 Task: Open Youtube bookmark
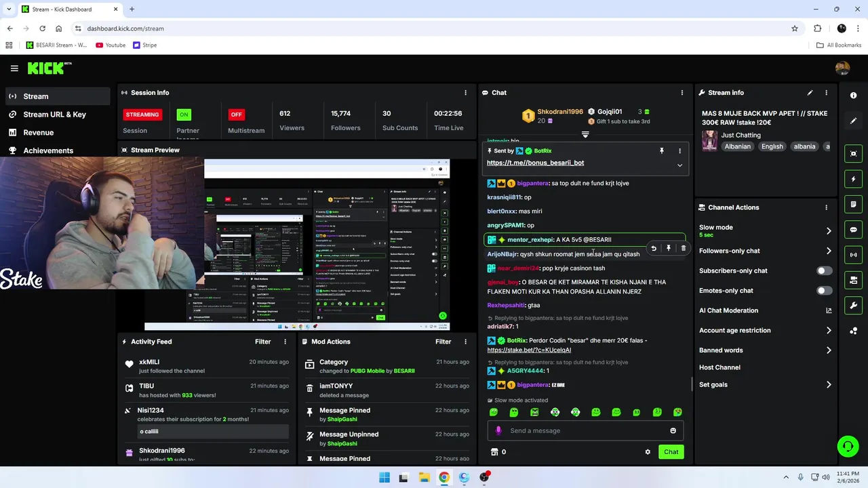[x=111, y=45]
